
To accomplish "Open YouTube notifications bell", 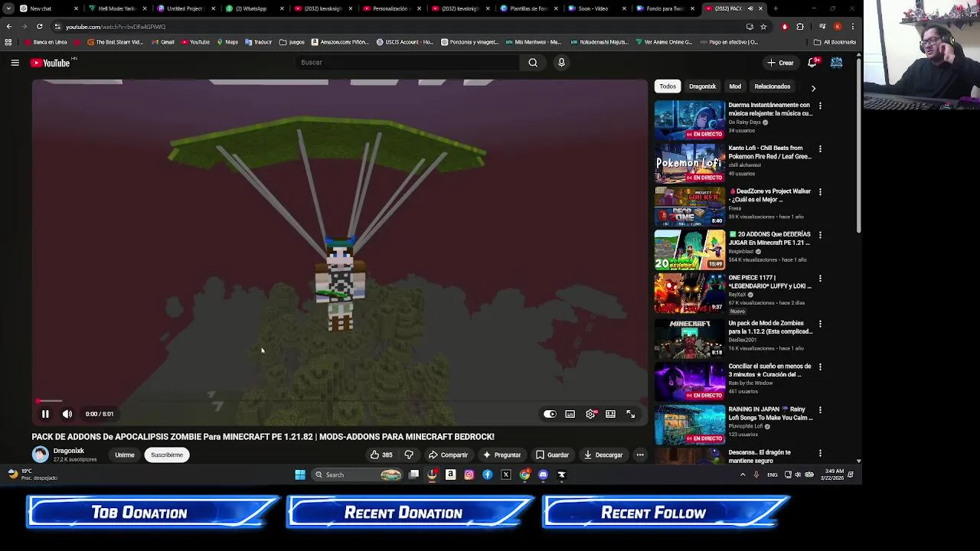I will 812,63.
